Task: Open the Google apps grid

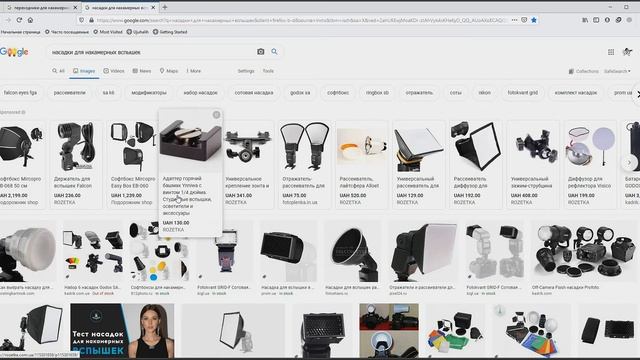Action: [611, 52]
